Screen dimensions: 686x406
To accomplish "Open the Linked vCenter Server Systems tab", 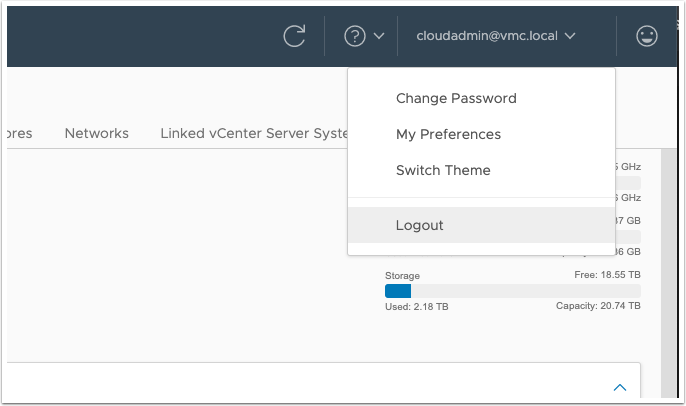I will pyautogui.click(x=253, y=133).
